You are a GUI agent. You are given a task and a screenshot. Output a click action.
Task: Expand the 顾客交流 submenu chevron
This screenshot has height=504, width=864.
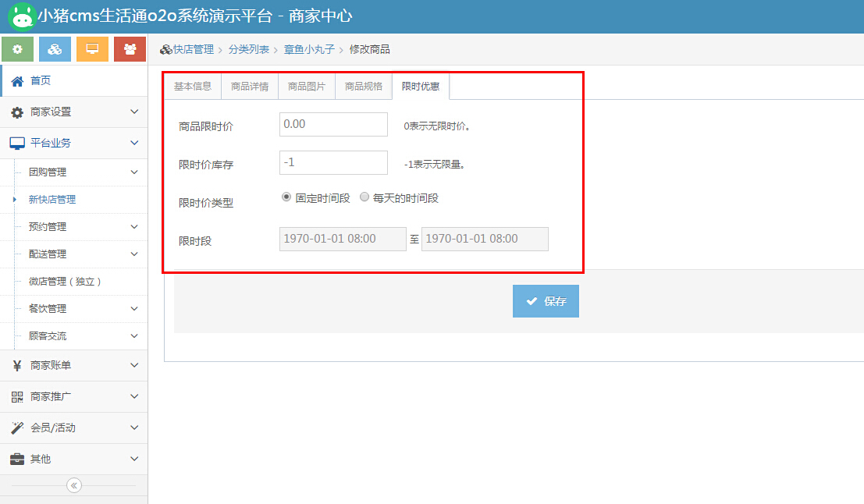click(134, 336)
